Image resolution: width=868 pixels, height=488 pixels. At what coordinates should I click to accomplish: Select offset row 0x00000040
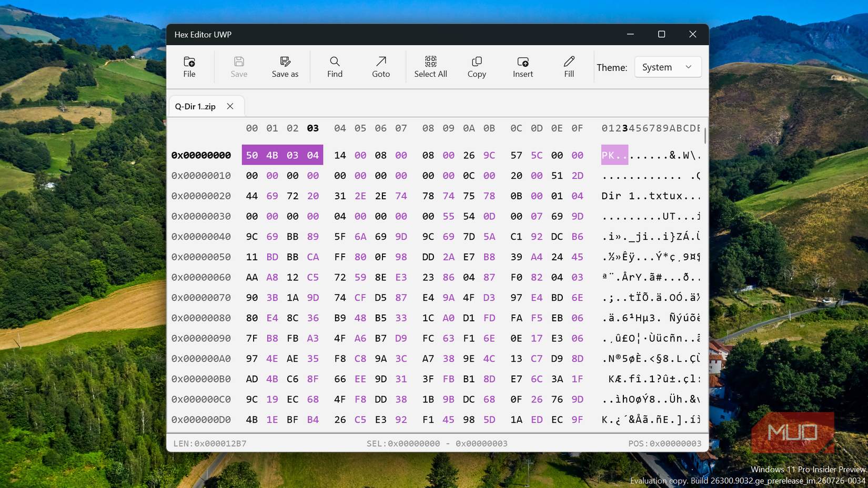(x=201, y=237)
